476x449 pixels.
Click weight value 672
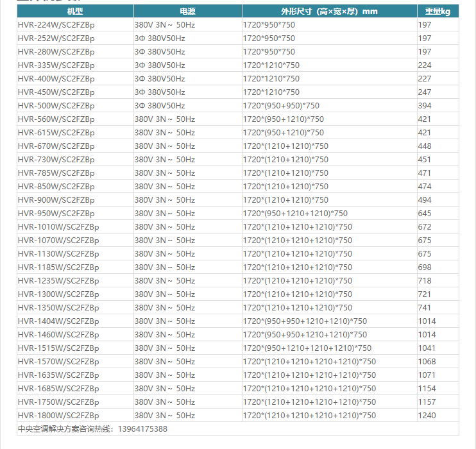pos(425,227)
